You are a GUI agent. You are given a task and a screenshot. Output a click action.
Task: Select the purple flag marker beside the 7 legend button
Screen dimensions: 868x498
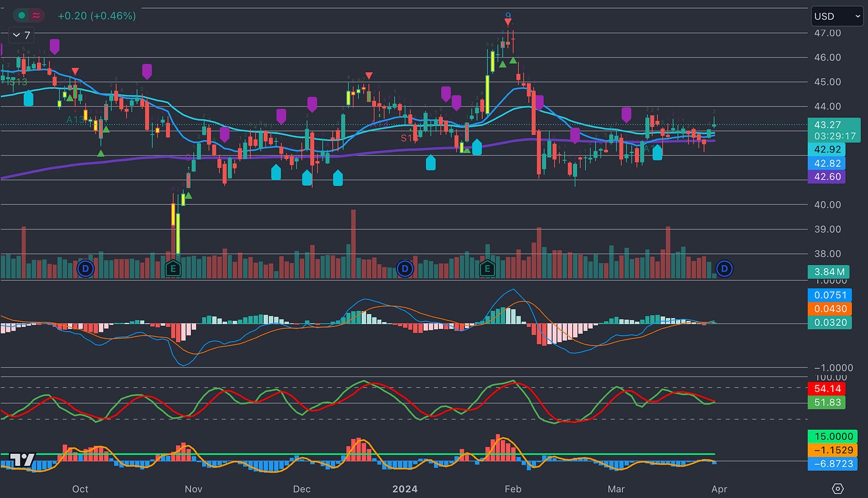(x=55, y=46)
